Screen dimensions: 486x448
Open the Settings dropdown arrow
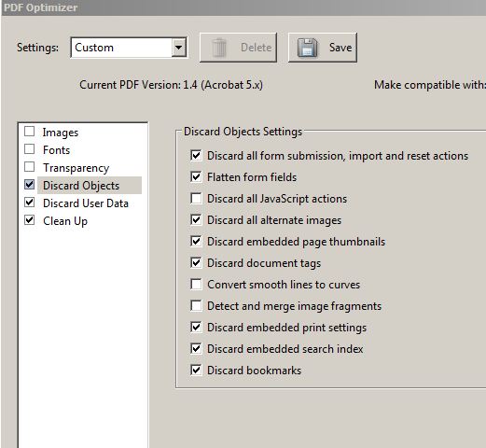click(178, 48)
